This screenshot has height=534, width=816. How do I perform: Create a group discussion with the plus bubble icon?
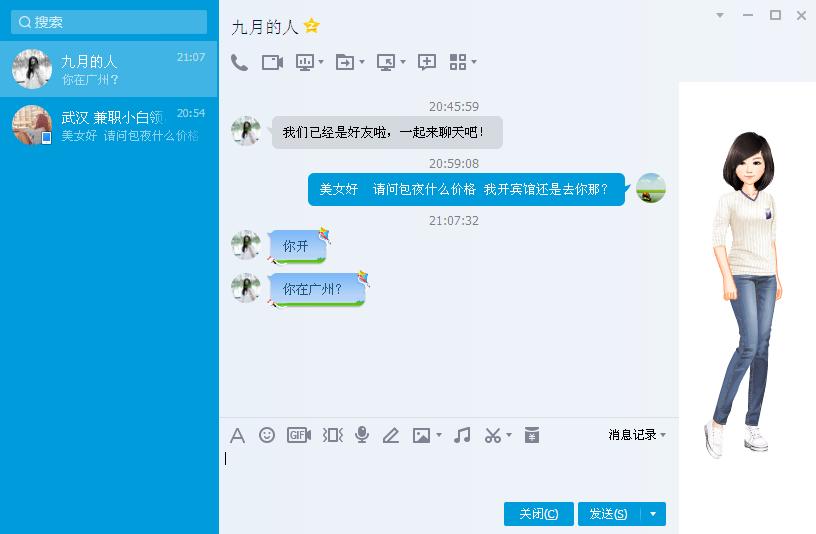(427, 62)
